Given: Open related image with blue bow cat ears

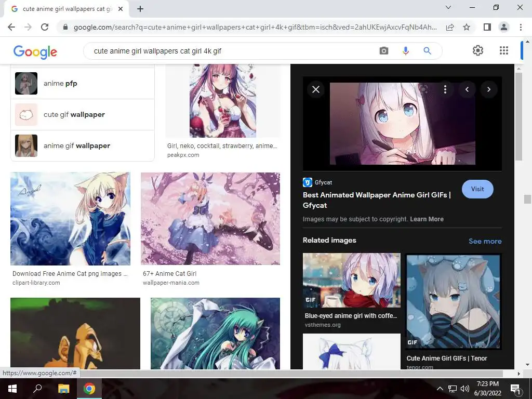Looking at the screenshot, I should tap(352, 351).
